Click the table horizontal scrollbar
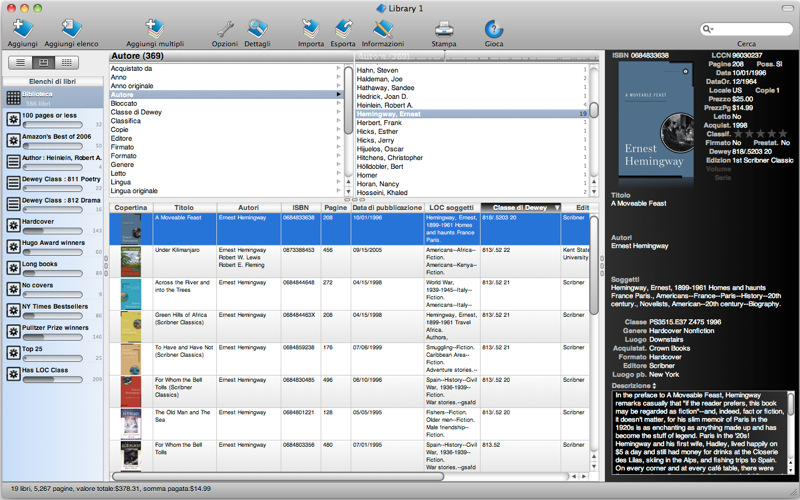Screen dimensions: 800x500 [x=278, y=477]
